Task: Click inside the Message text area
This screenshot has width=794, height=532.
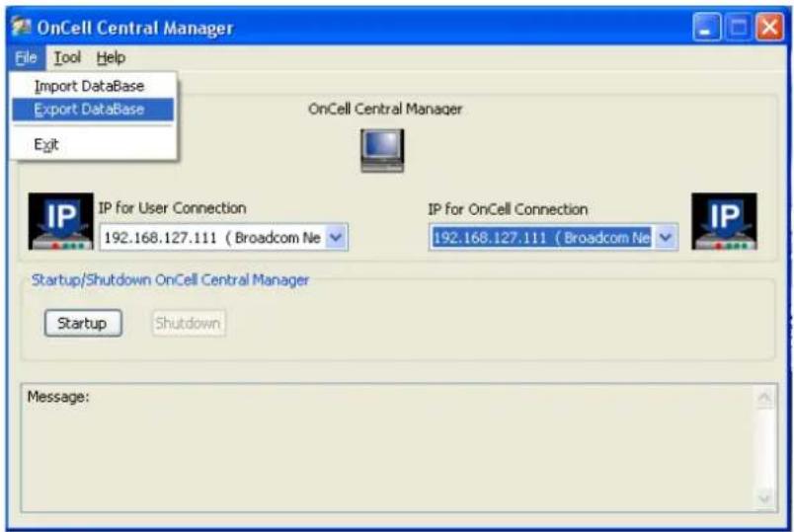Action: [x=399, y=448]
